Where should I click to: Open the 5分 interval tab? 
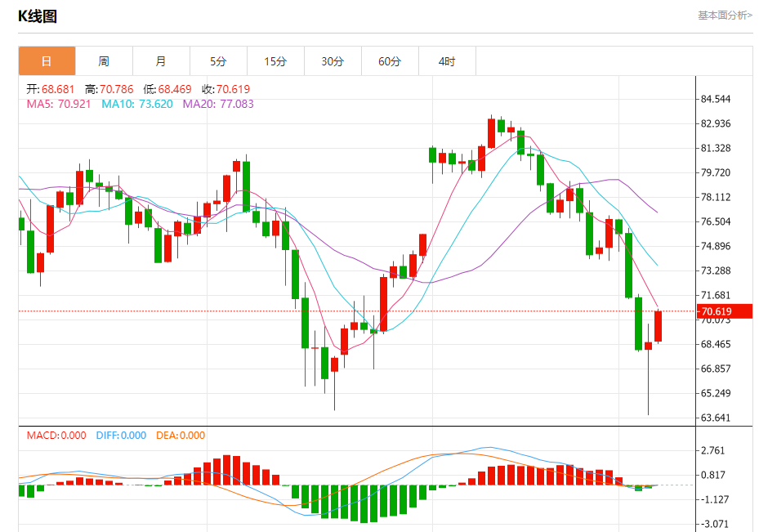pyautogui.click(x=218, y=61)
